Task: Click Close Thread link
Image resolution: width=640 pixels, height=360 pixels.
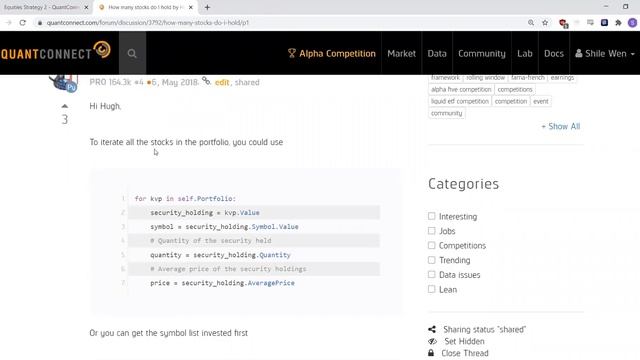Action: (464, 353)
